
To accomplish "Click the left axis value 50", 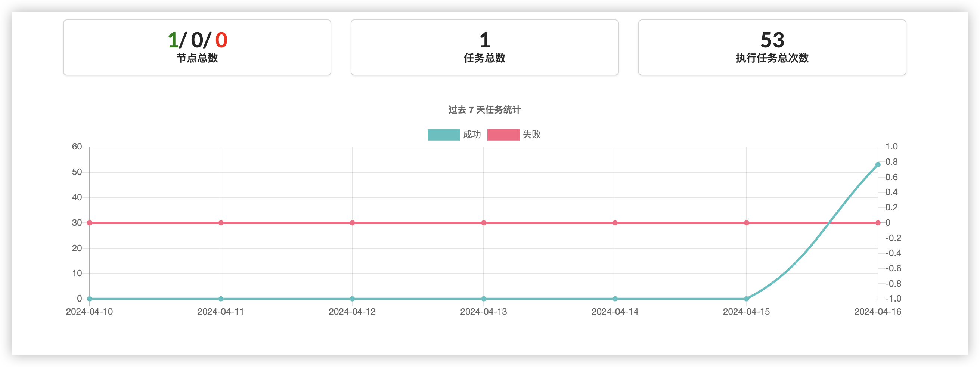I will click(x=77, y=172).
